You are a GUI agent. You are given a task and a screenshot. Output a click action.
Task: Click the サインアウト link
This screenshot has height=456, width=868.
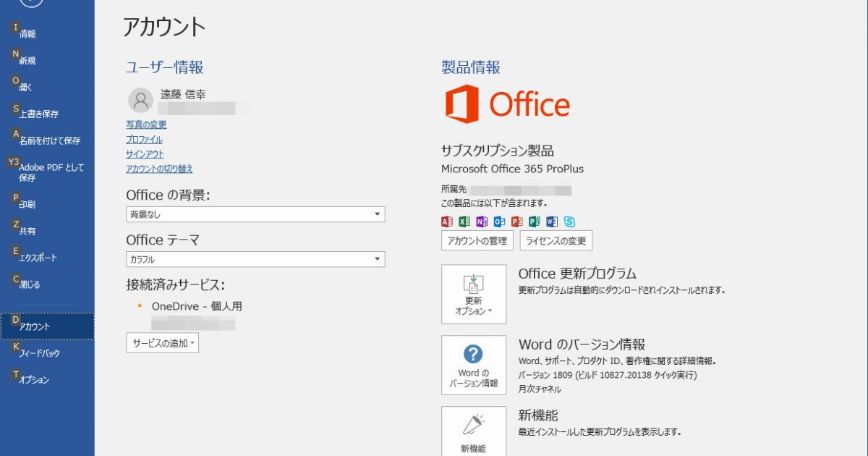(x=145, y=154)
